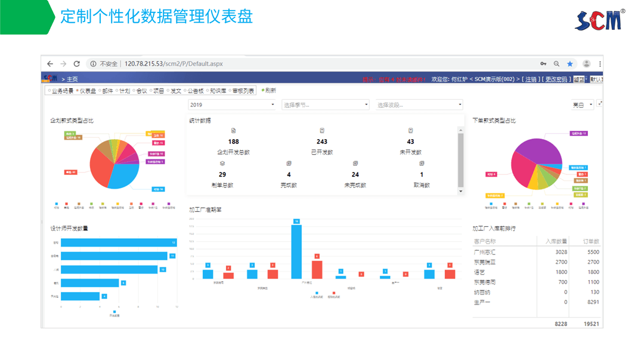The width and height of the screenshot is (644, 363).
Task: Click the bookmark star in the browser address bar
Action: pyautogui.click(x=570, y=63)
